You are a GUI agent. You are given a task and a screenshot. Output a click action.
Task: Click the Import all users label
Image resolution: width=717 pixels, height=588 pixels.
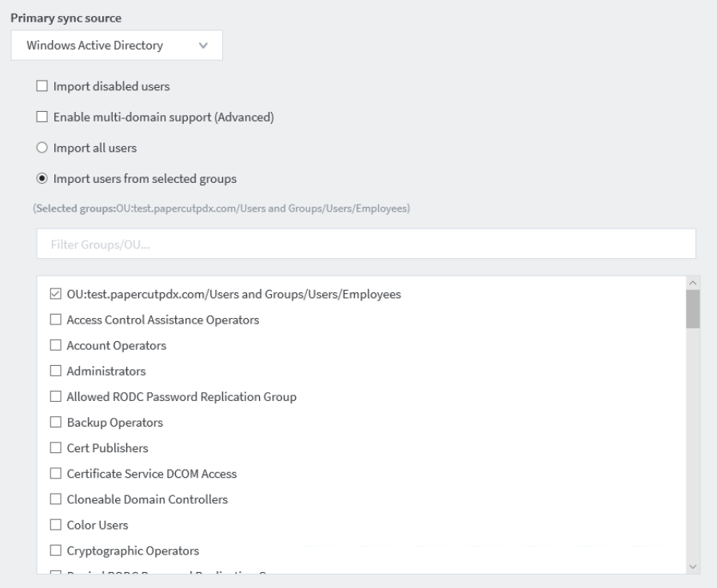pos(95,148)
